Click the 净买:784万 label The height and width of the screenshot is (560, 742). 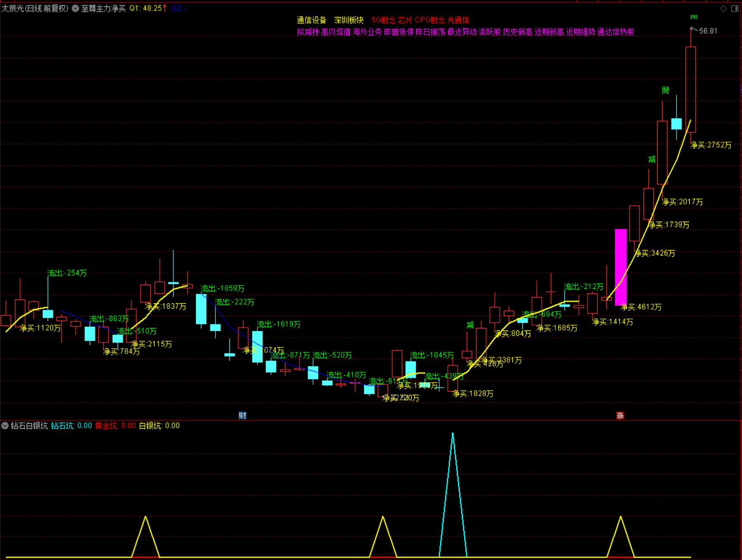click(x=122, y=351)
